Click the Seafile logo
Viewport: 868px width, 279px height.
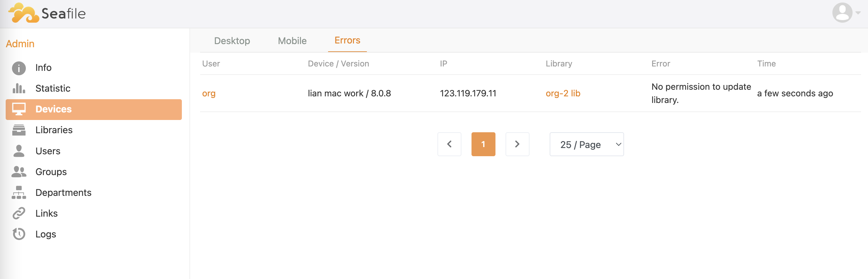[x=47, y=14]
